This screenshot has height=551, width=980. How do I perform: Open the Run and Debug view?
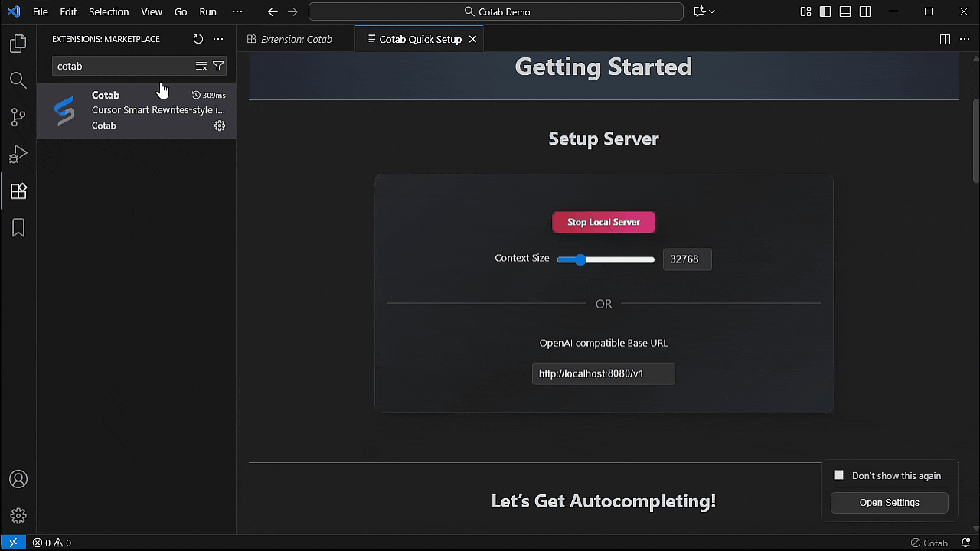(18, 154)
